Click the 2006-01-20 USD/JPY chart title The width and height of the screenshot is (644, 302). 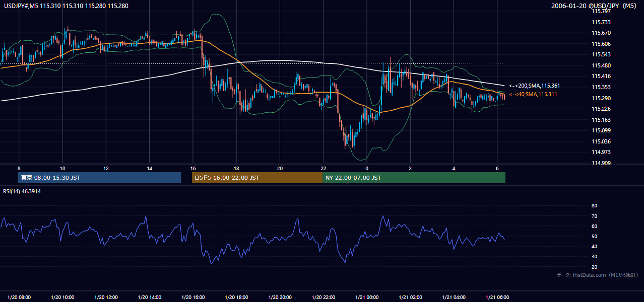pos(595,6)
